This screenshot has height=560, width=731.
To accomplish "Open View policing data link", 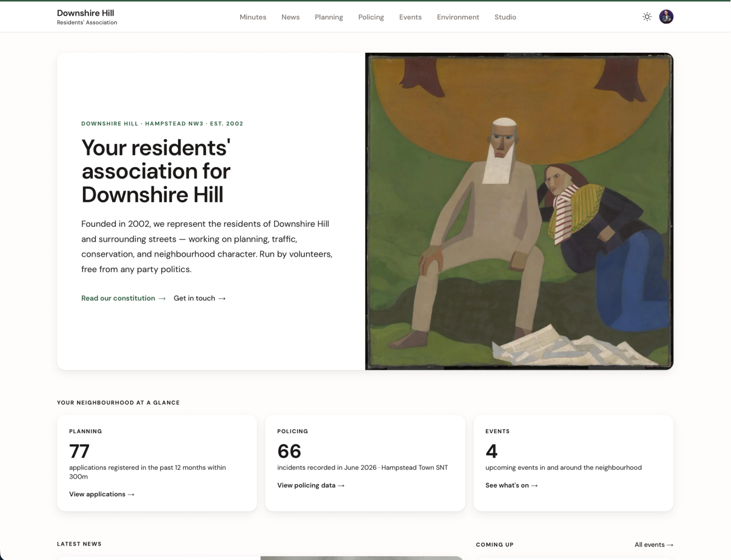I will 311,485.
